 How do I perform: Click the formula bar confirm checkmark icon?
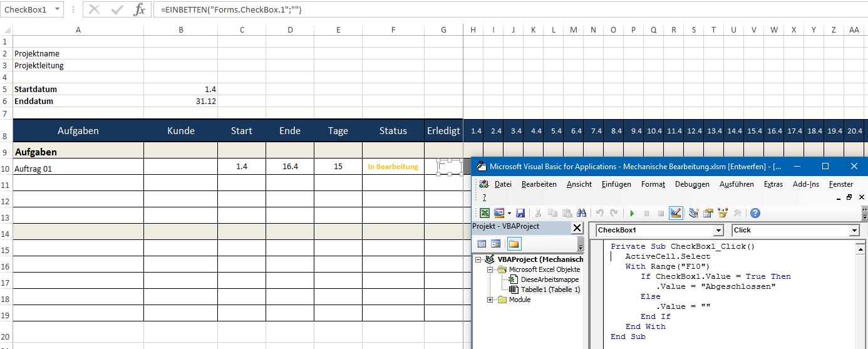tap(116, 10)
